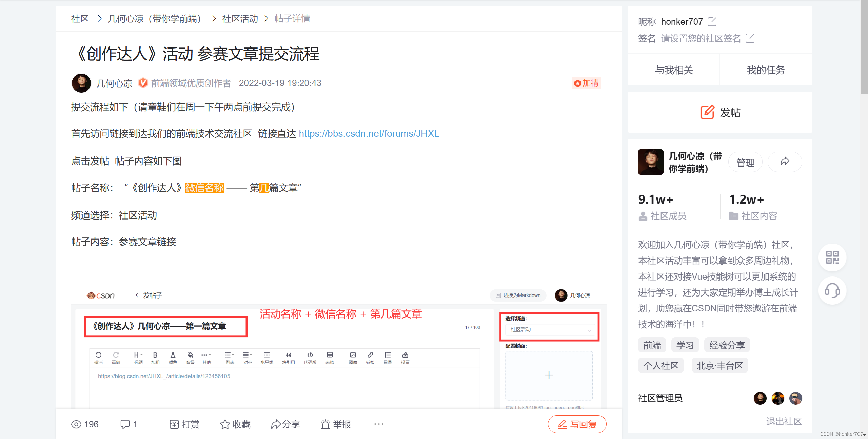Viewport: 868px width, 439px height.
Task: Click the edit nickname pencil icon
Action: 712,22
